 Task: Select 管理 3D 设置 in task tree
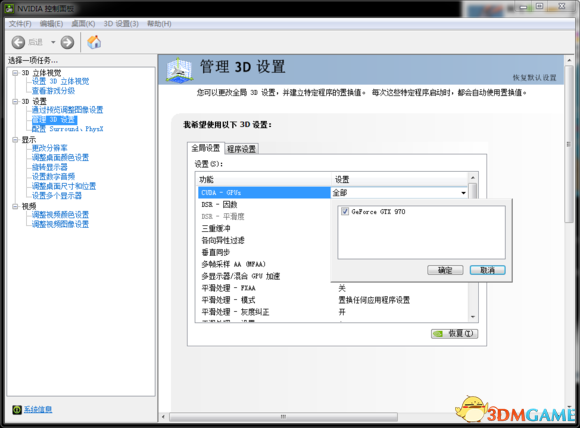point(54,119)
